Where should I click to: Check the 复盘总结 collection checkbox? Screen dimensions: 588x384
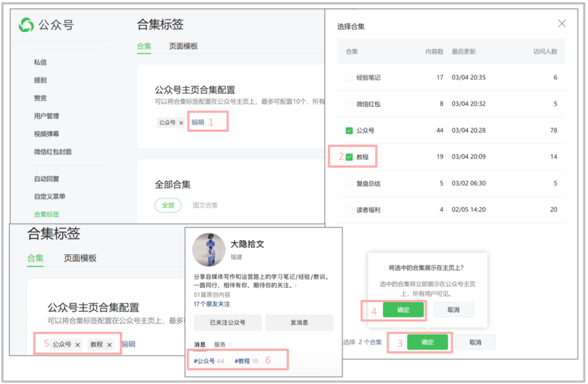(349, 184)
